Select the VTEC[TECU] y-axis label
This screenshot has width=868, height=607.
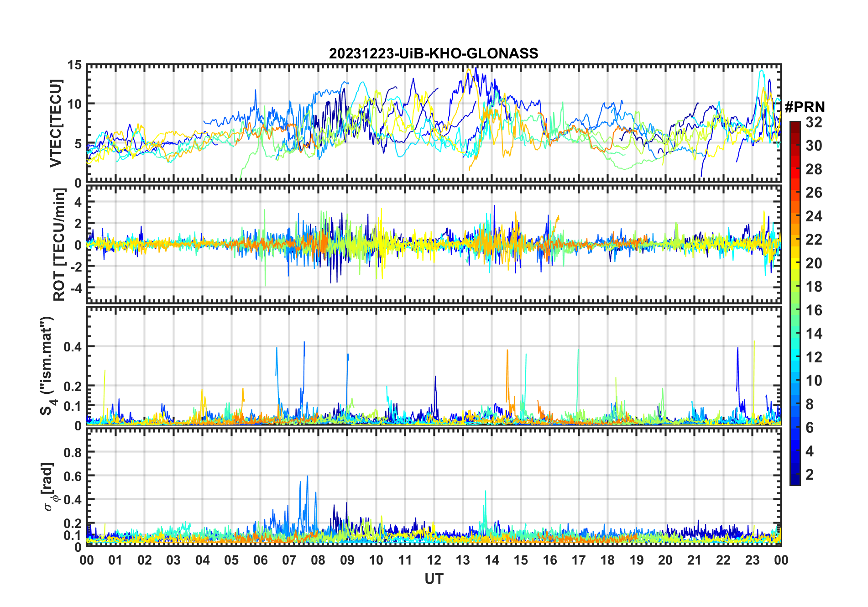click(x=55, y=123)
